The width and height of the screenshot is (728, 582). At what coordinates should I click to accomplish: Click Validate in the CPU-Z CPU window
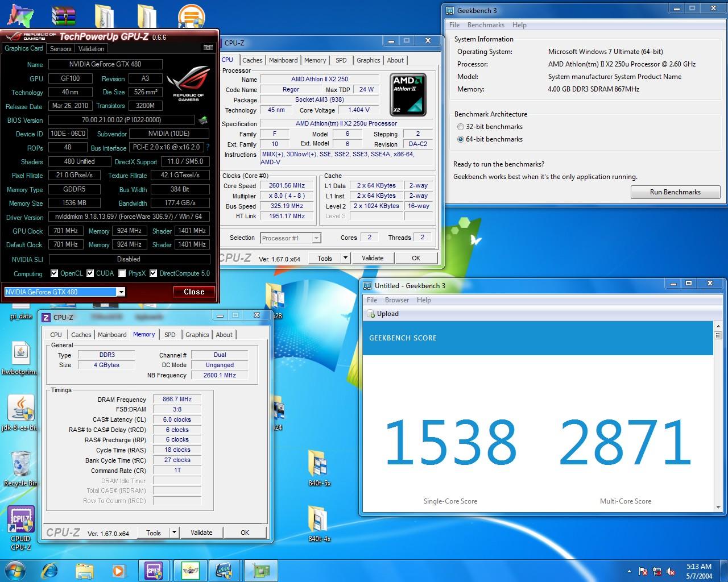pos(373,258)
